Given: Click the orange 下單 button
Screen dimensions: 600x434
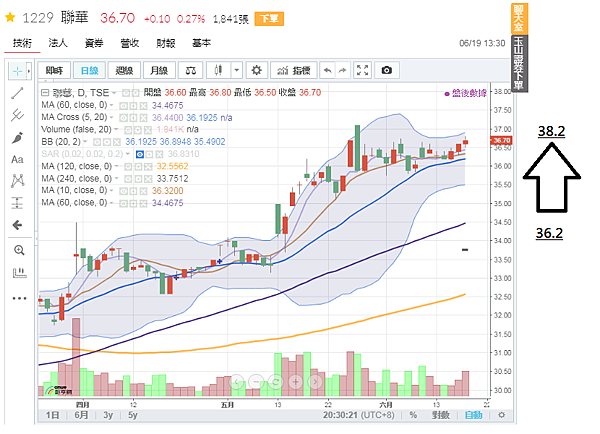Looking at the screenshot, I should (x=268, y=19).
